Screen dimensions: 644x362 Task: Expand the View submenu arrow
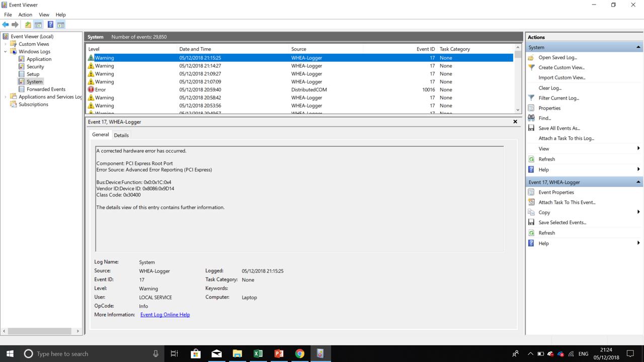638,148
